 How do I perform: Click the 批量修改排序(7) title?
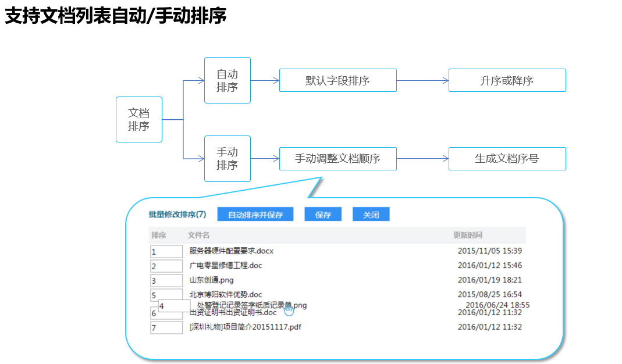[177, 215]
